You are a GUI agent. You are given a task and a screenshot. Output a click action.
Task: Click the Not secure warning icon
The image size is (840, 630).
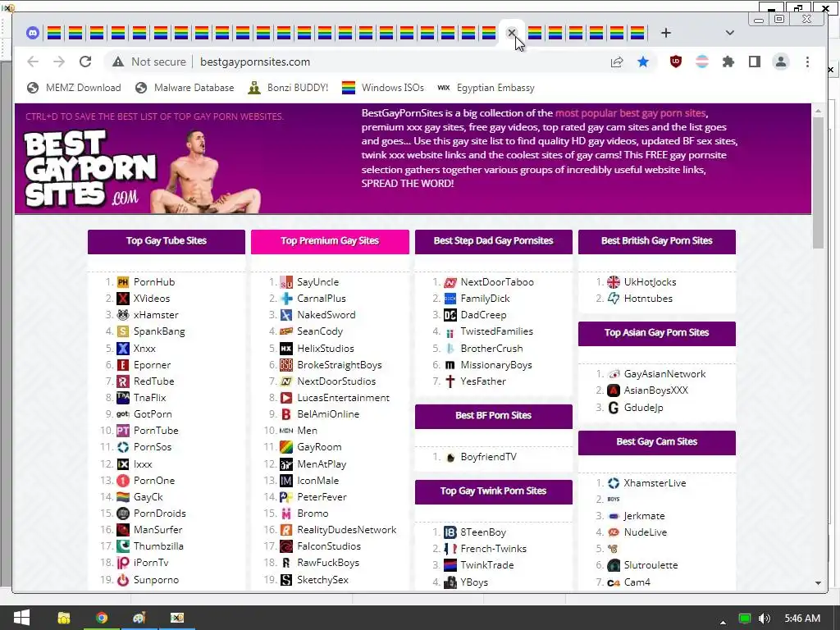[x=118, y=62]
